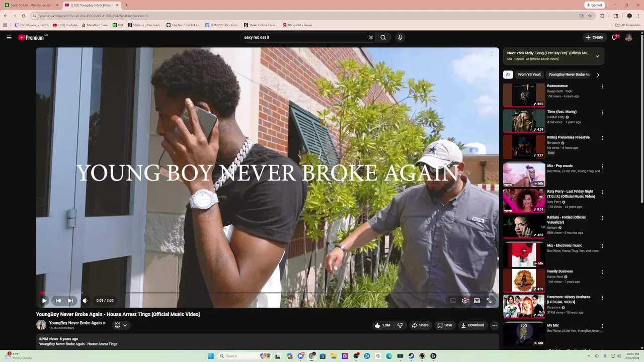
Task: Open options for Mix - Pop music
Action: coord(602,166)
